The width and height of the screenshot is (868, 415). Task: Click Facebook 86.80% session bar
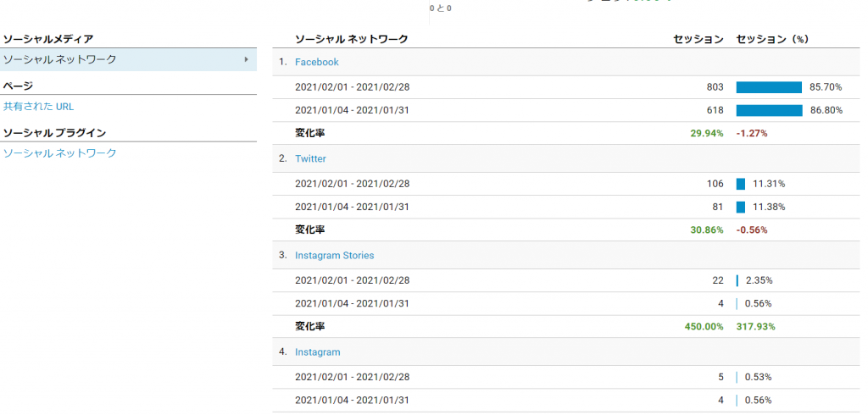(770, 111)
